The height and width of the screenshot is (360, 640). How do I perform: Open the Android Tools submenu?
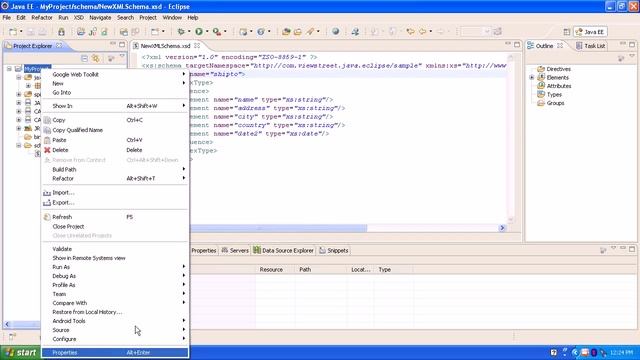(115, 321)
